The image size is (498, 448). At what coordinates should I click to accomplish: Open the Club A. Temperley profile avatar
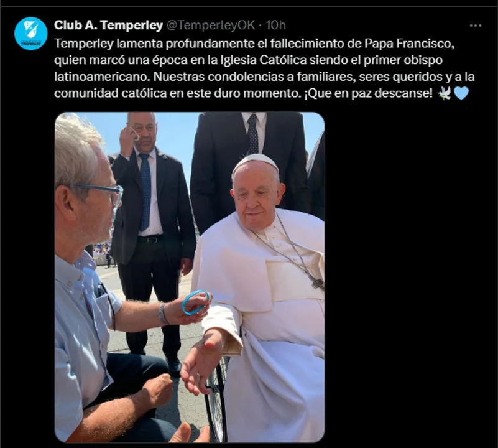[31, 34]
